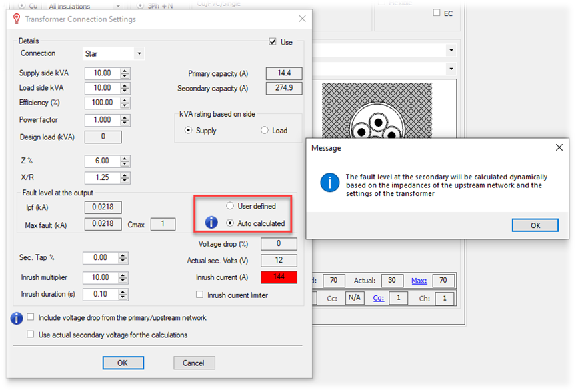Click the Primary capacity (A) field
The image size is (576, 392).
(x=284, y=73)
